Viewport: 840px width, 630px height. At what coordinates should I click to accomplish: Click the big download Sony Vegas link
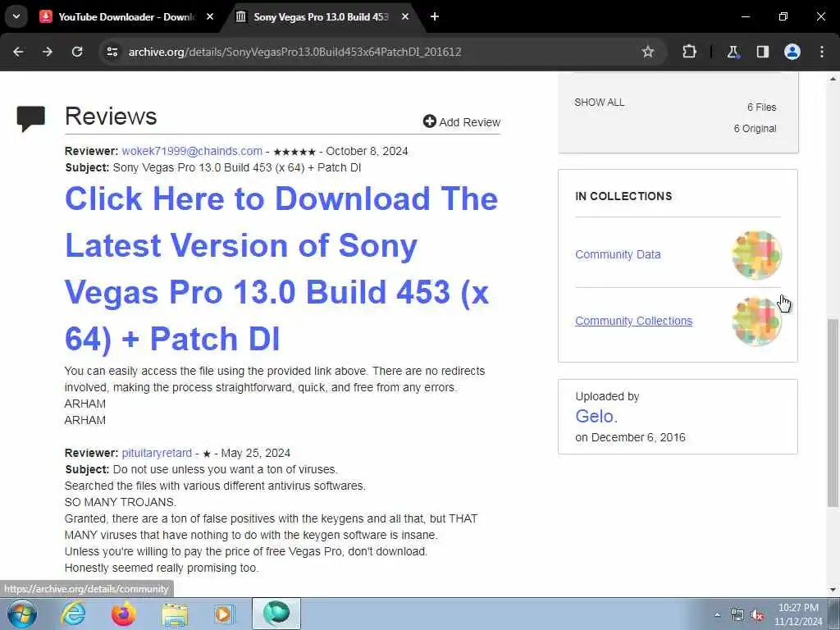coord(281,269)
